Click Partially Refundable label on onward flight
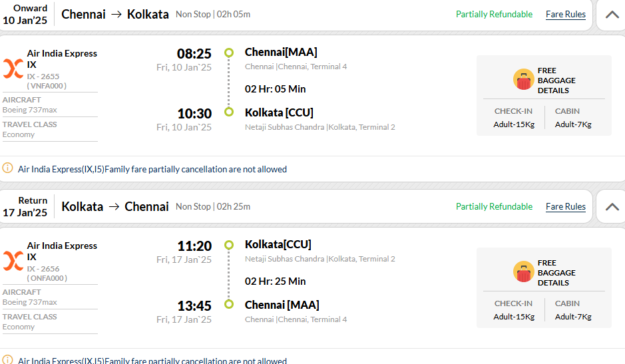 pos(495,15)
